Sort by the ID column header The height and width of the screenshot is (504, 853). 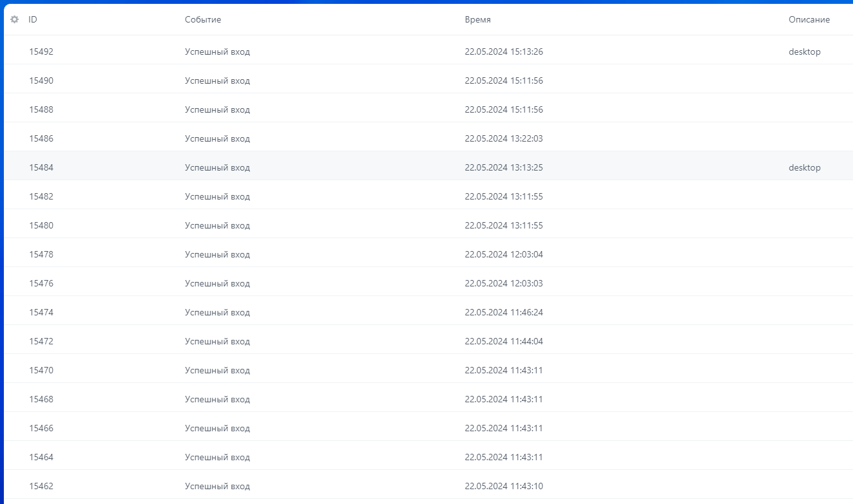33,20
